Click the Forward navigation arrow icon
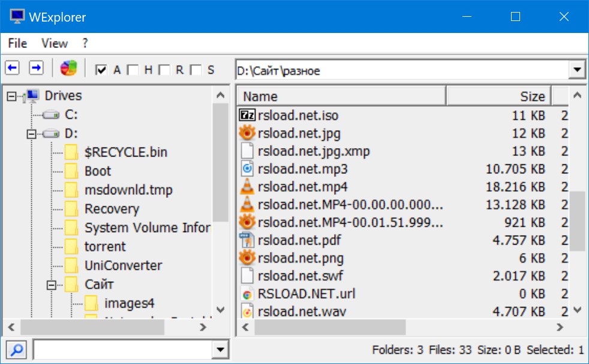The image size is (589, 364). click(x=37, y=68)
